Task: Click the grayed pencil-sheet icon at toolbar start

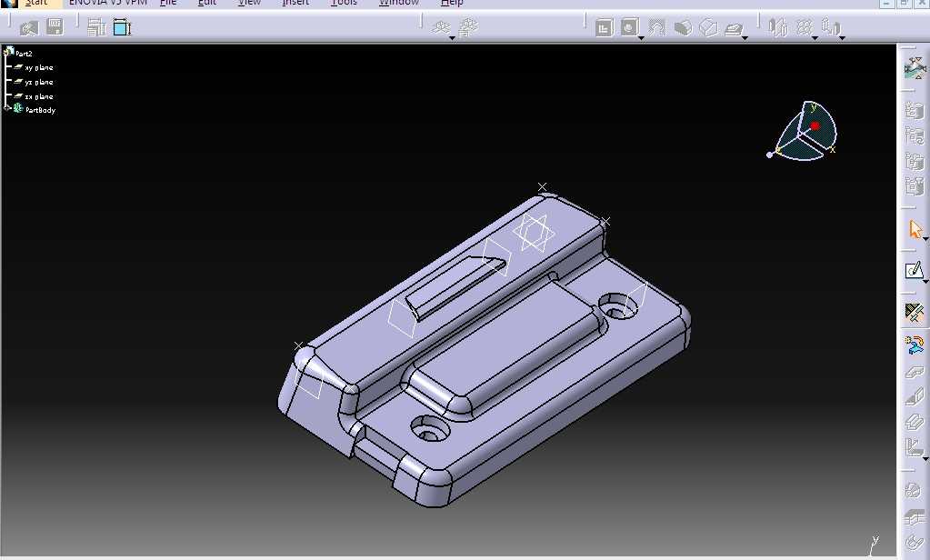Action: point(28,27)
